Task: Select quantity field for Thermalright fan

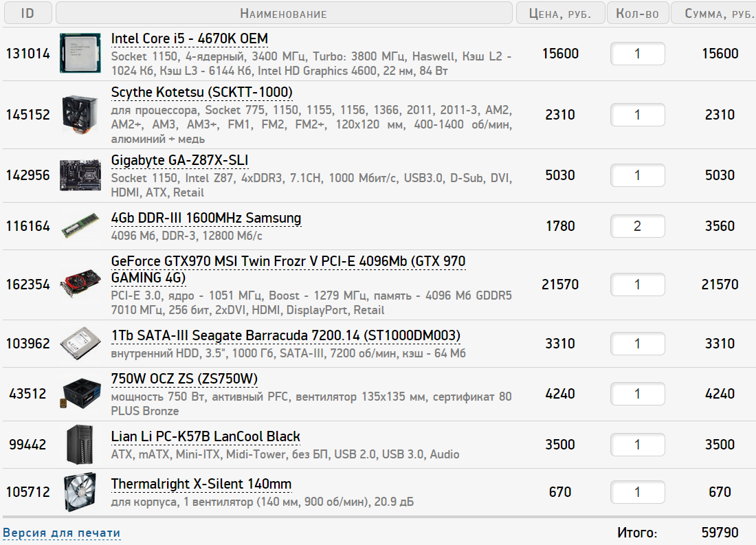Action: 637,492
